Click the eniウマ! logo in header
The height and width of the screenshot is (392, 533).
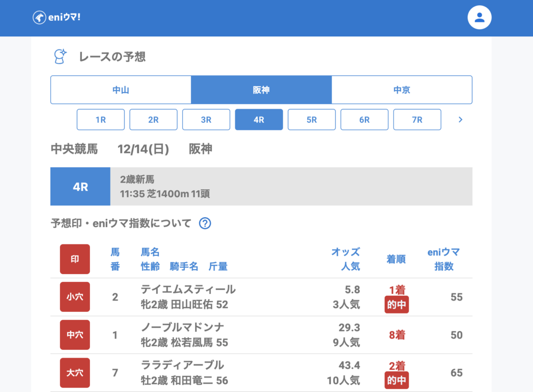click(57, 18)
